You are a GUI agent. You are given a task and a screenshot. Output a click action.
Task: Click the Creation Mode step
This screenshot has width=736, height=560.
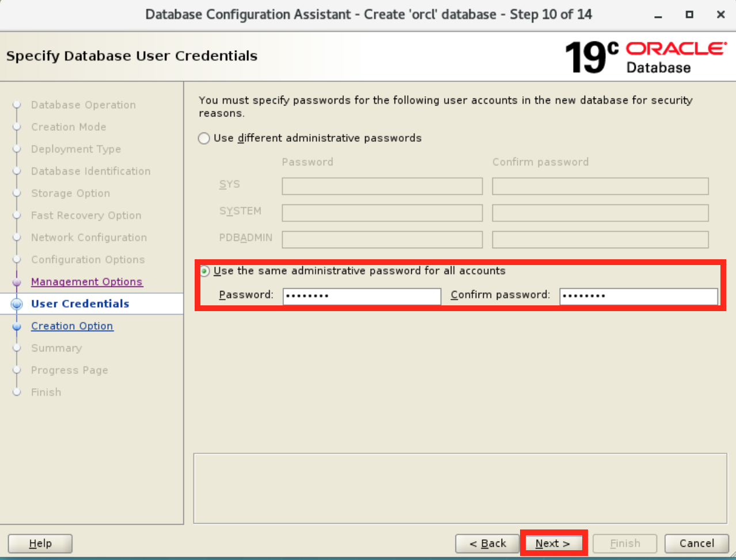(x=69, y=127)
